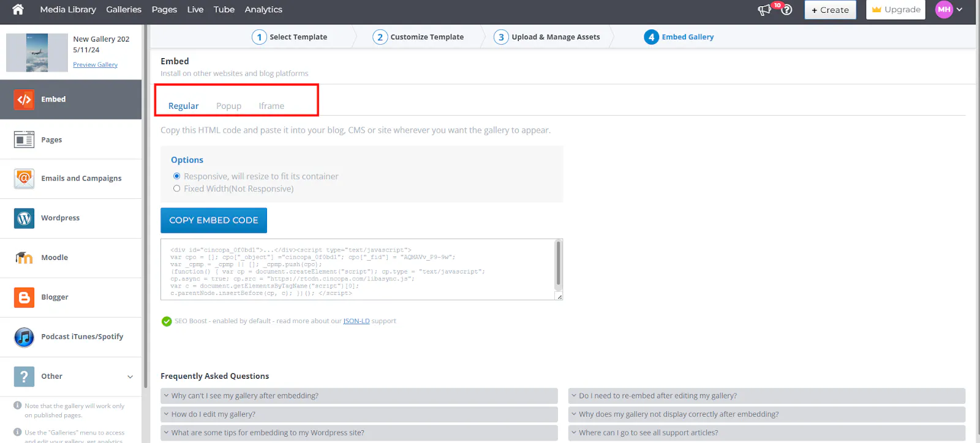Expand 'How do I edit my gallery' FAQ
980x443 pixels.
(359, 414)
